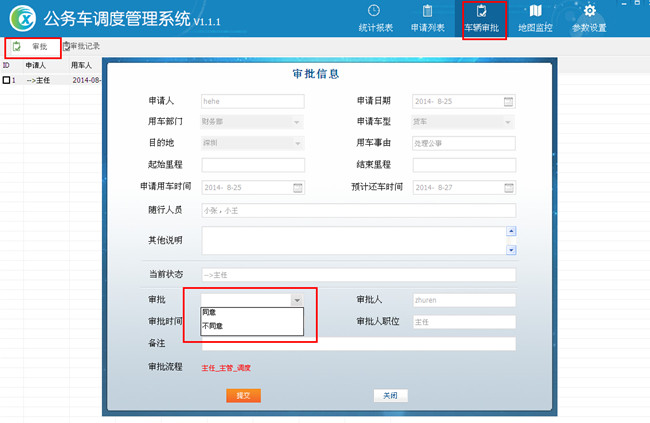Click into the 备注 remarks field
The height and width of the screenshot is (423, 650).
(358, 344)
